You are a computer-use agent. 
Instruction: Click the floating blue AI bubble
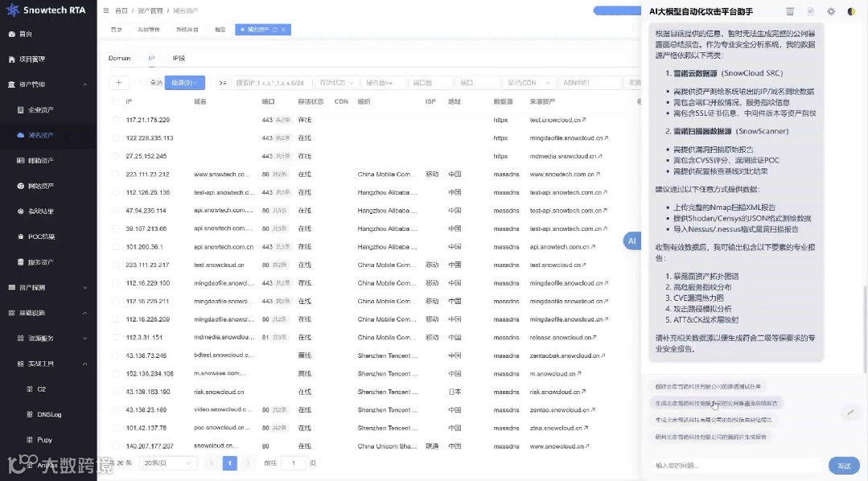pyautogui.click(x=632, y=240)
